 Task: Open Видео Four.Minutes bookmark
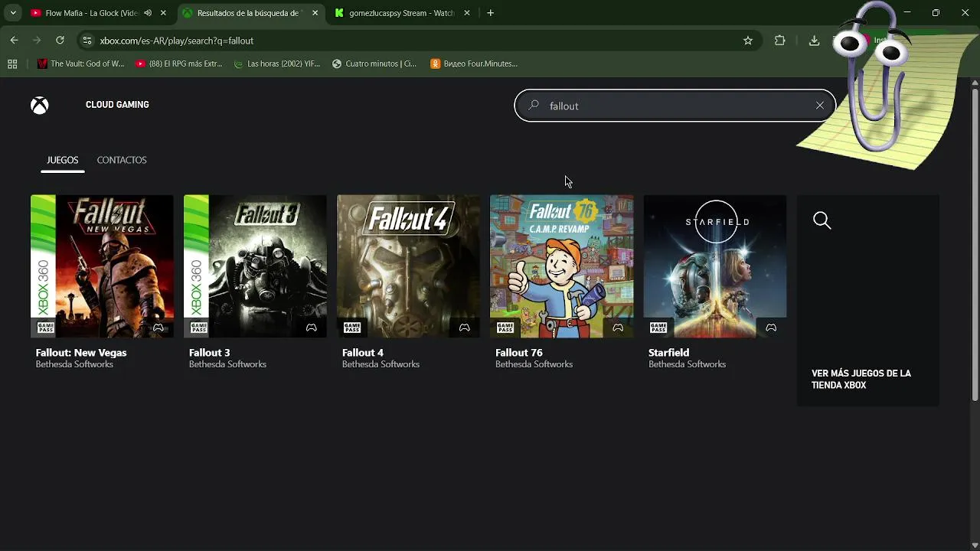[x=474, y=64]
